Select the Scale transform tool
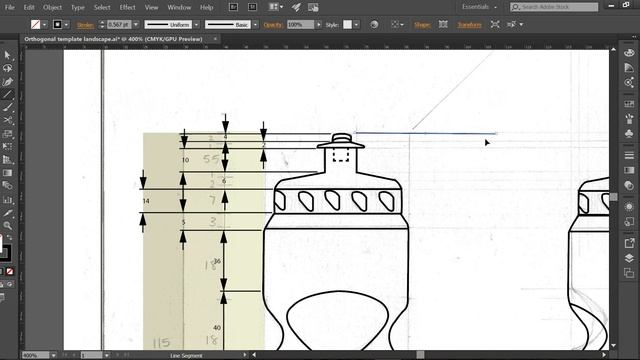 pyautogui.click(x=7, y=133)
